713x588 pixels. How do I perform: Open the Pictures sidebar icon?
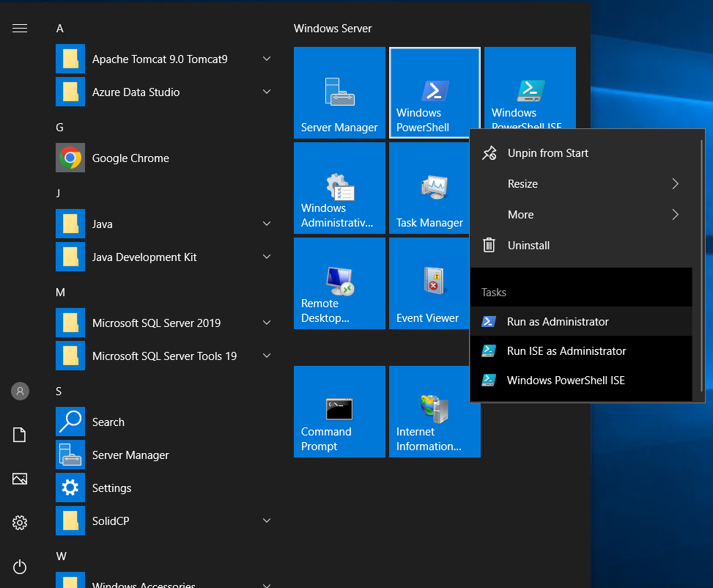pyautogui.click(x=20, y=478)
